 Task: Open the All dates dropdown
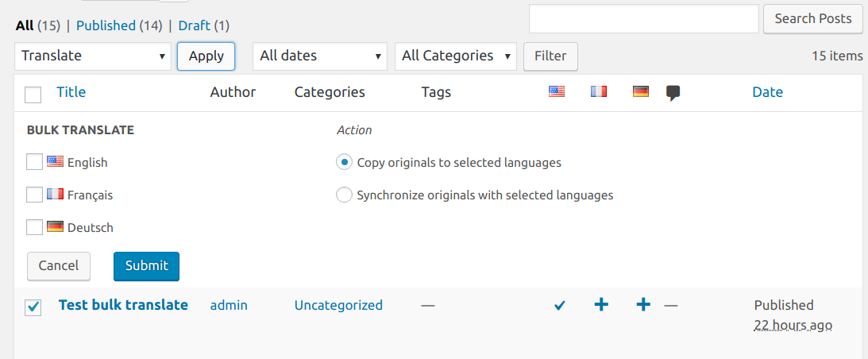point(320,56)
